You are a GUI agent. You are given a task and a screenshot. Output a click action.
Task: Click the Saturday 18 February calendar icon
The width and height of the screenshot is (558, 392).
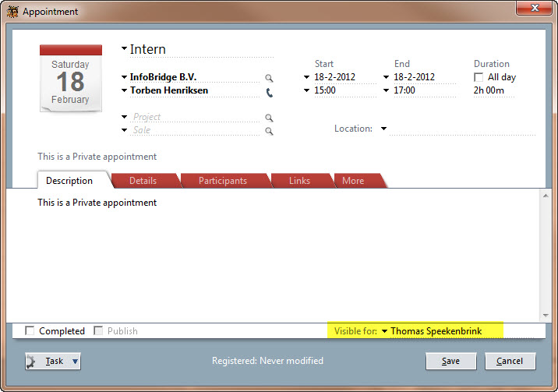71,78
